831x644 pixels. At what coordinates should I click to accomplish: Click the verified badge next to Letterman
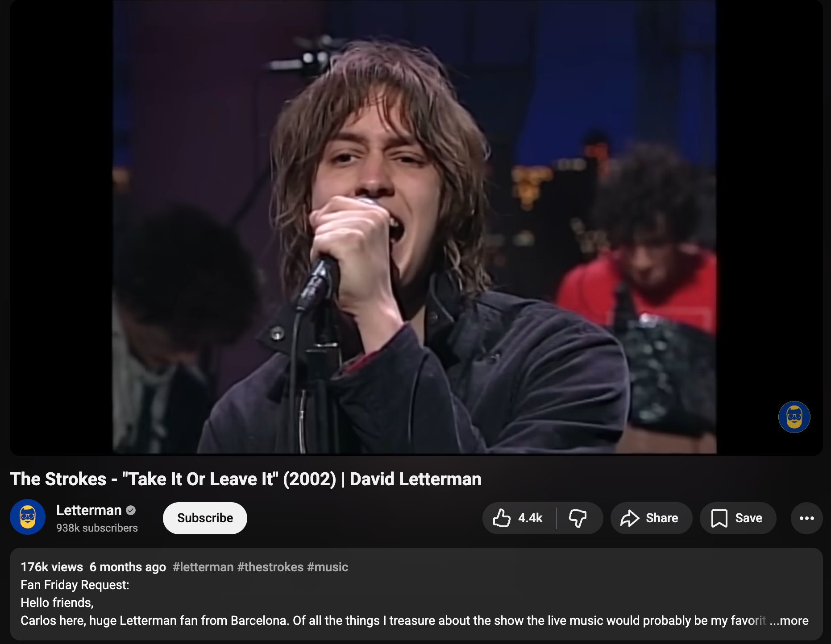click(131, 510)
